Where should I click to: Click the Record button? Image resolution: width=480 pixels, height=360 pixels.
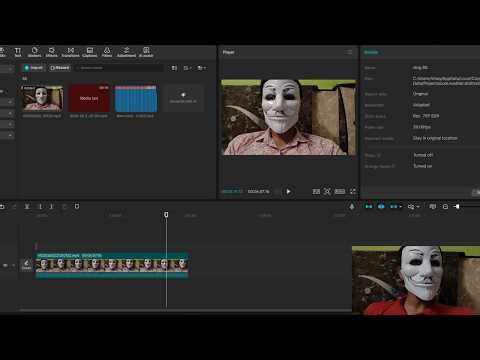pos(60,68)
